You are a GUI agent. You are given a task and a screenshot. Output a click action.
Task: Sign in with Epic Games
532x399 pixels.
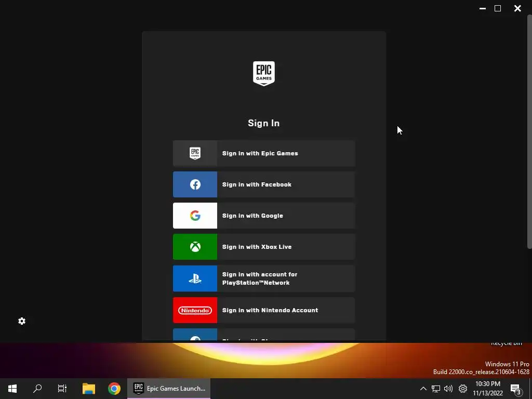264,153
